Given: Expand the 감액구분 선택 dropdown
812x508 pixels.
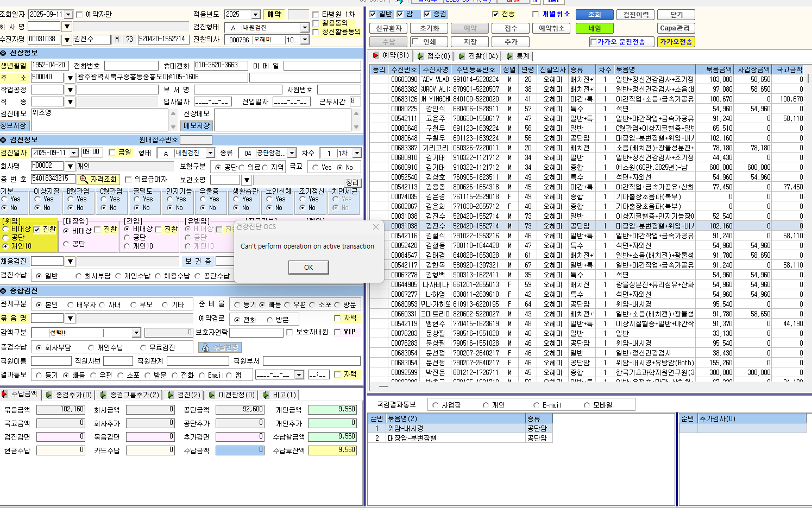Looking at the screenshot, I should coord(136,332).
